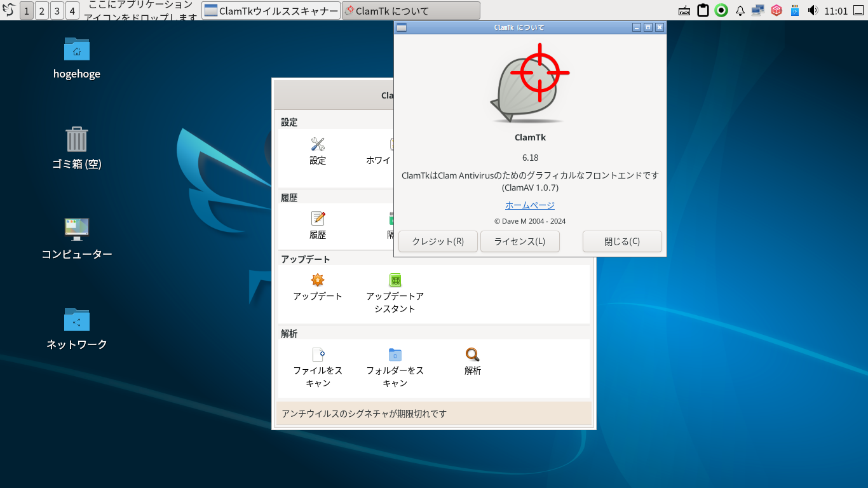The height and width of the screenshot is (488, 868).
Task: Open the 解析 magnifying glass icon
Action: point(473,355)
